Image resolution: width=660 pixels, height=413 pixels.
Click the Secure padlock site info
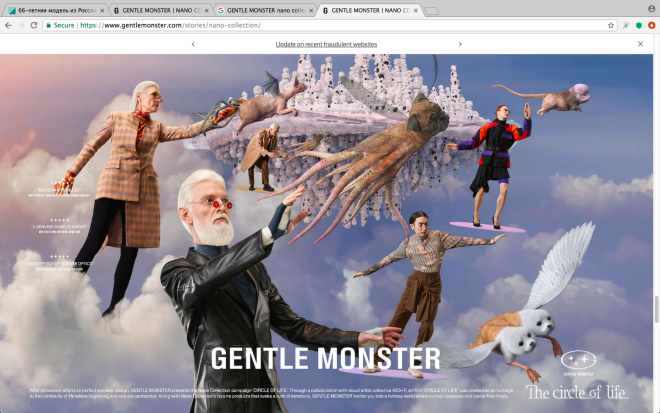pyautogui.click(x=60, y=25)
